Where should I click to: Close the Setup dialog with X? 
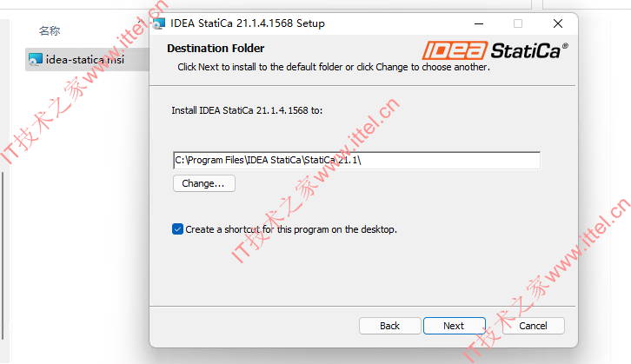click(558, 23)
